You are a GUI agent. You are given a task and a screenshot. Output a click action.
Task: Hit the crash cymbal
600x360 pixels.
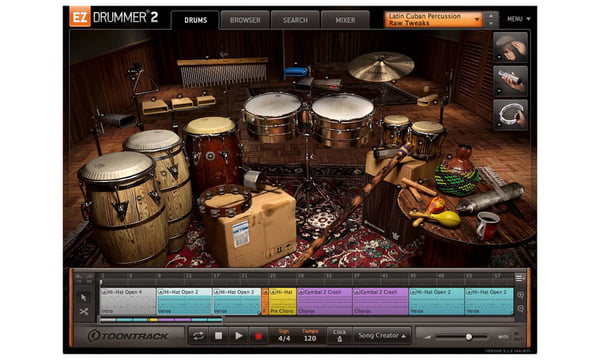[381, 67]
